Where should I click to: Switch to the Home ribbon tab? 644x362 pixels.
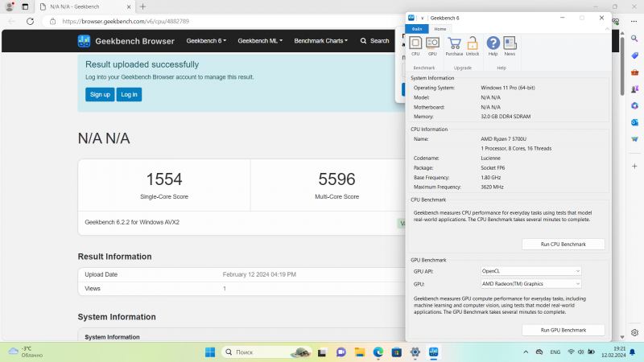(440, 29)
